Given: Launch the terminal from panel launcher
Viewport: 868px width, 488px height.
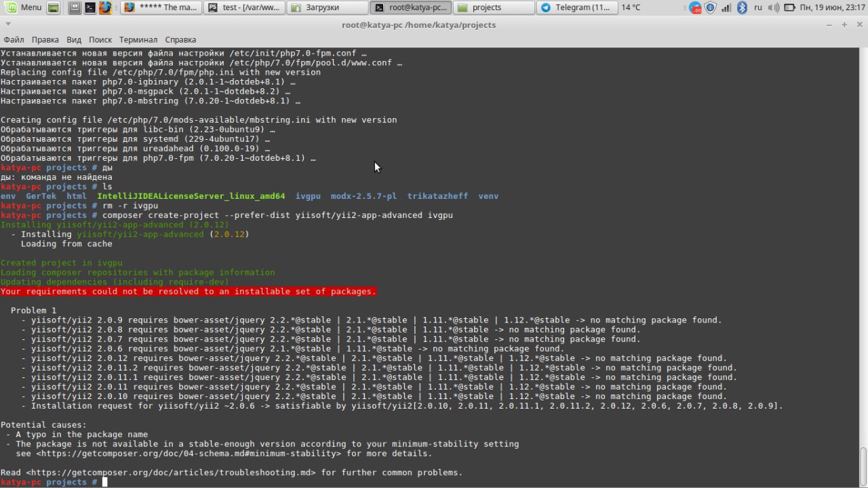Looking at the screenshot, I should click(x=90, y=7).
